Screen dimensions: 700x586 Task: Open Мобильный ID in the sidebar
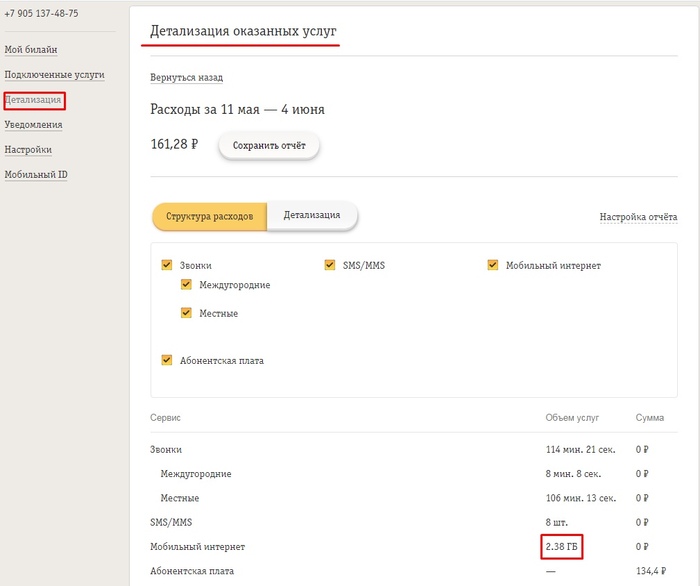point(36,175)
